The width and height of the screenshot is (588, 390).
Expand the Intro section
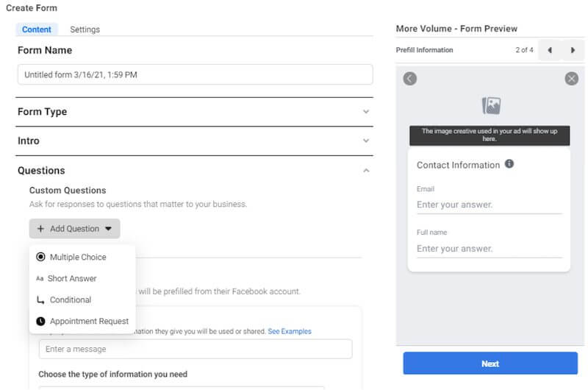(366, 141)
